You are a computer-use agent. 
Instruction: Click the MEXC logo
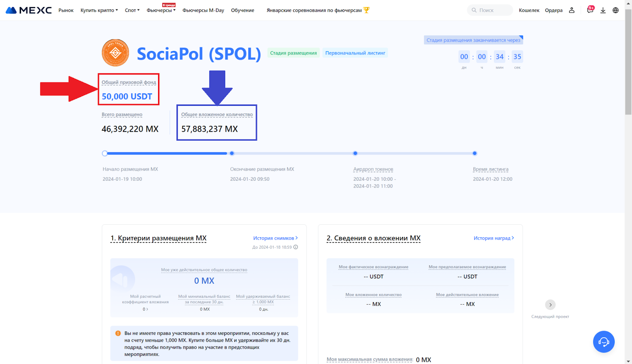coord(28,10)
